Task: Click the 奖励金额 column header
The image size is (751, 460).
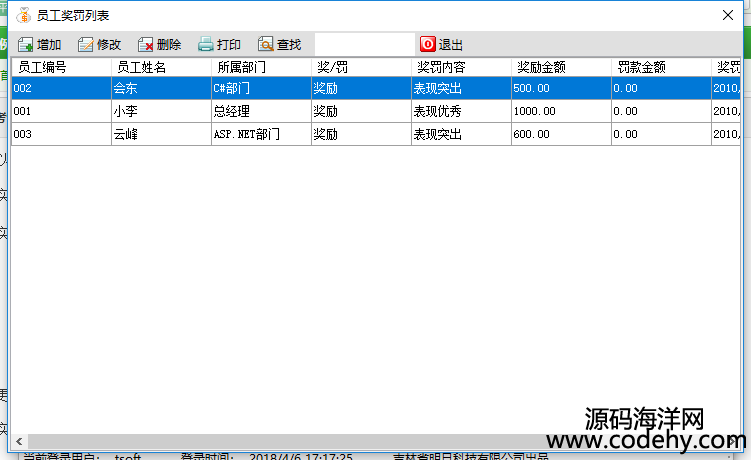Action: 562,67
